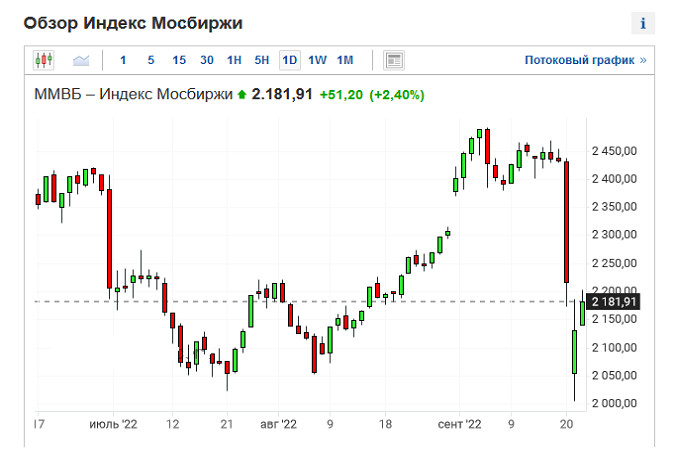675x449 pixels.
Task: Click the last green candle on the chart
Action: 582,313
